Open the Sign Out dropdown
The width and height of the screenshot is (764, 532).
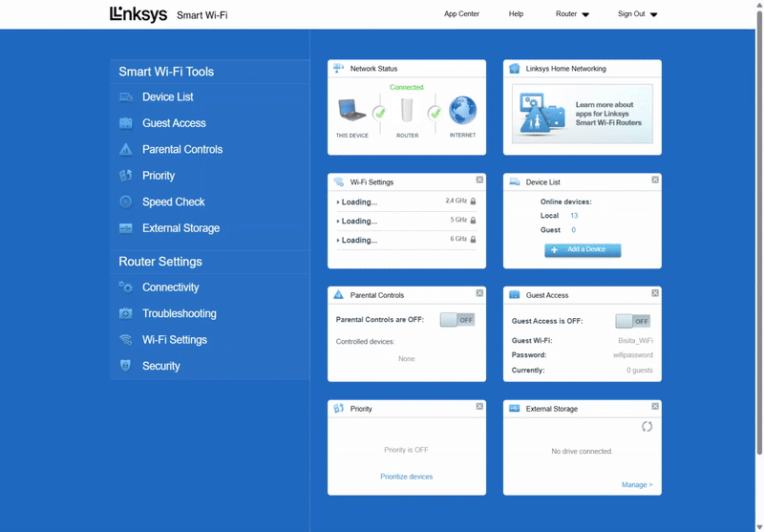(x=637, y=14)
